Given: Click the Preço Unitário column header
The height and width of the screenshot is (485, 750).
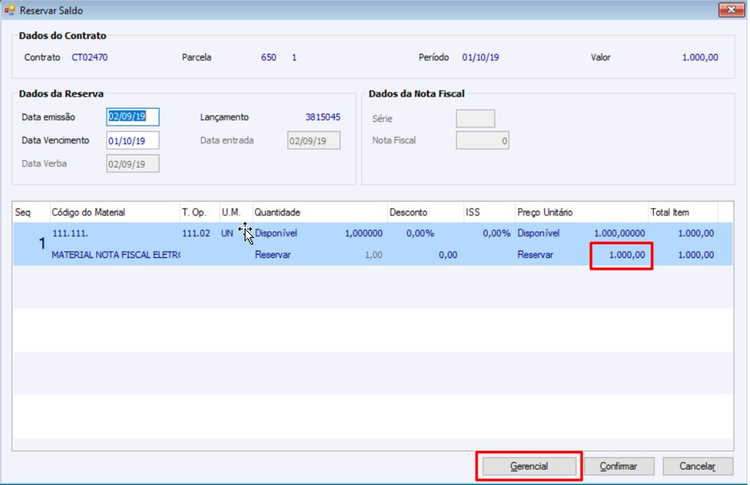Looking at the screenshot, I should [545, 212].
